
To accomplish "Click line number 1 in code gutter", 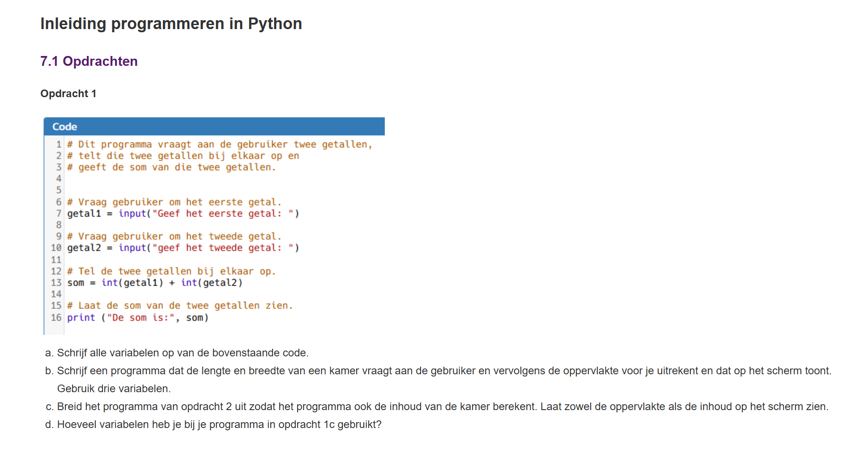I will point(59,144).
